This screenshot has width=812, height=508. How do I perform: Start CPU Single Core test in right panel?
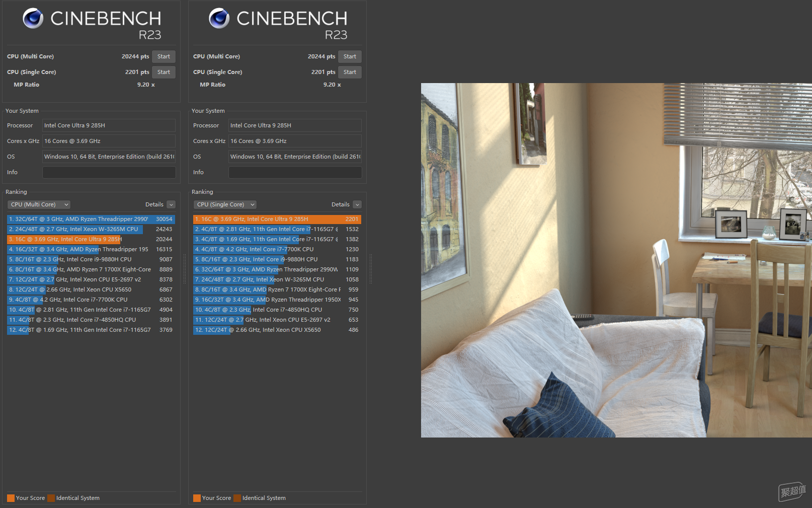click(350, 72)
